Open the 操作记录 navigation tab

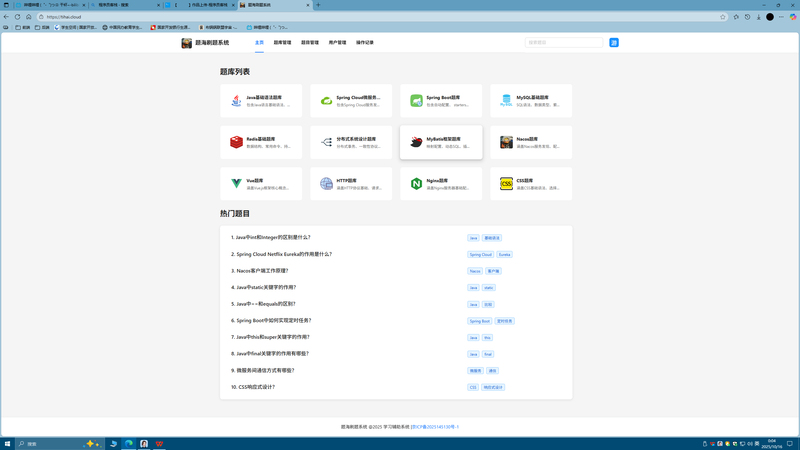365,42
